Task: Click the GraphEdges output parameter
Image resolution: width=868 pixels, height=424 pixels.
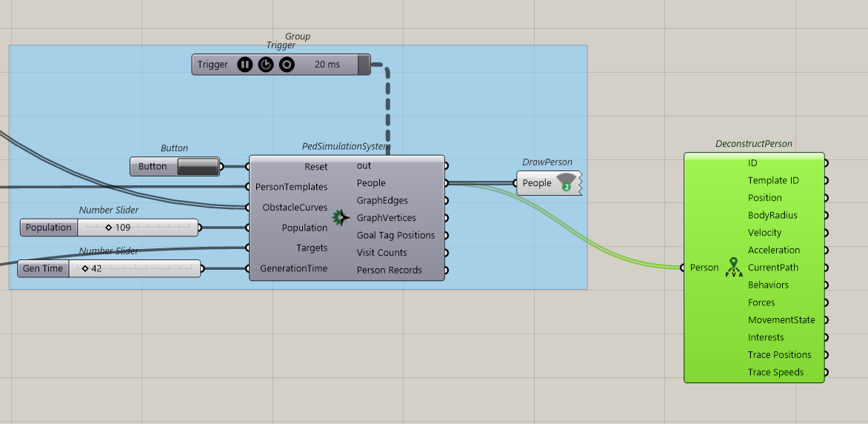Action: tap(382, 200)
